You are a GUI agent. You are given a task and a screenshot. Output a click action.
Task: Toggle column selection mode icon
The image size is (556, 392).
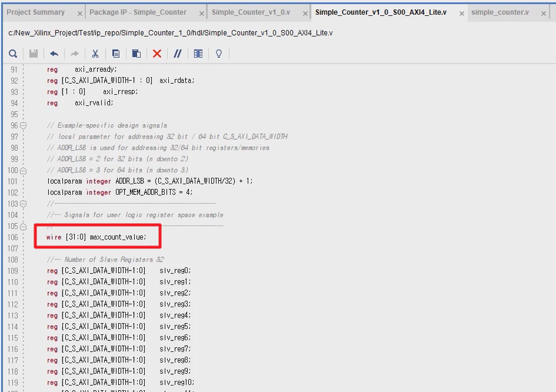[x=198, y=54]
